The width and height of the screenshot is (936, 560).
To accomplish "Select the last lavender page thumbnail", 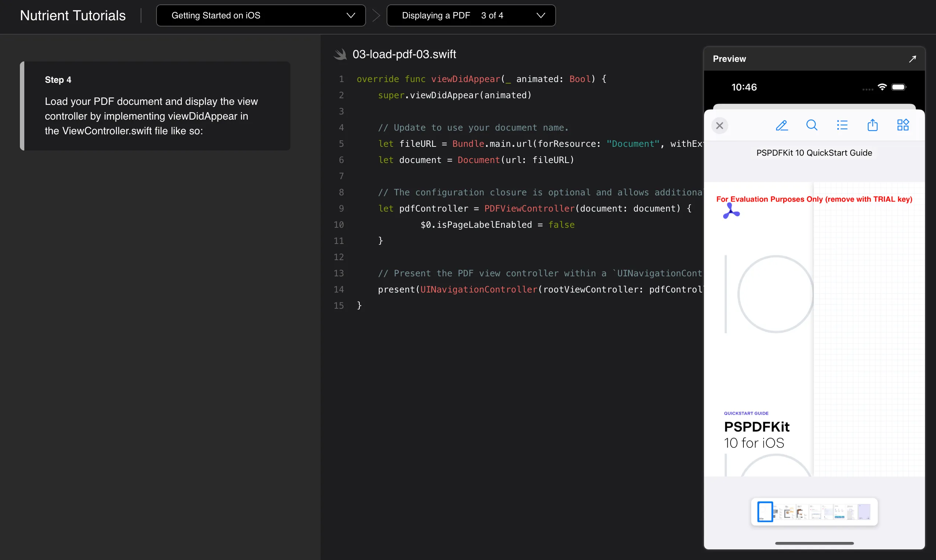I will pos(864,512).
